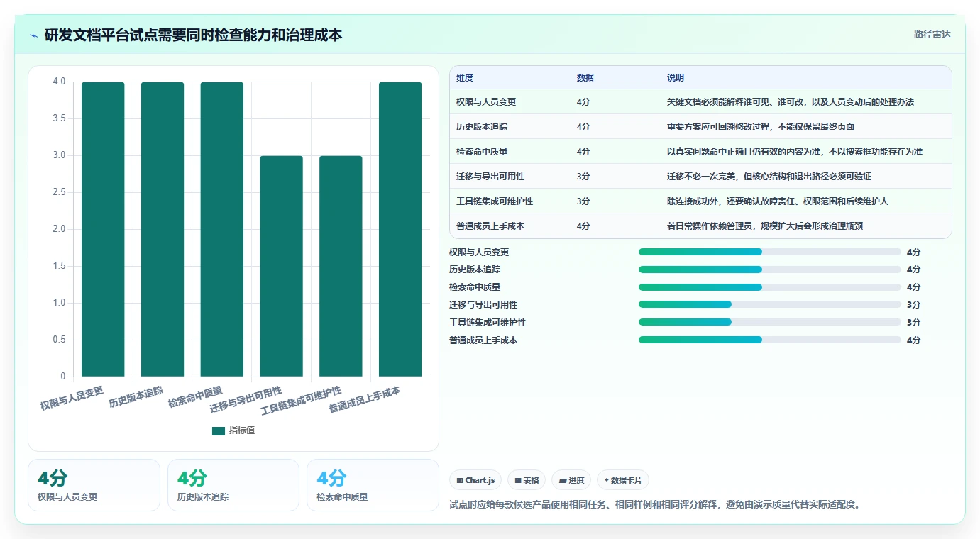Click the 4.0 tick on the chart Y axis
The height and width of the screenshot is (539, 980).
[59, 82]
